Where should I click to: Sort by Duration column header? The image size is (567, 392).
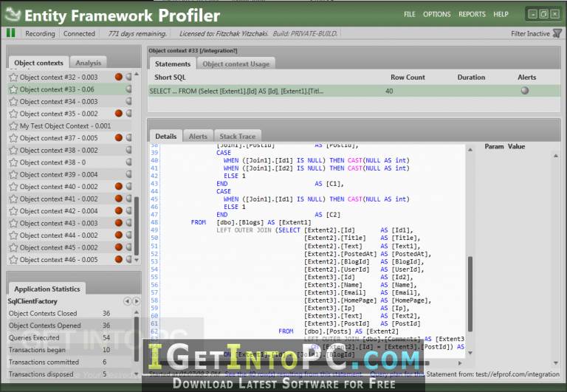(471, 77)
